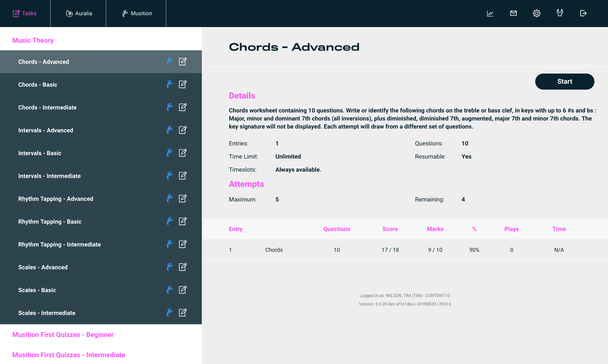Select the Scales - Advanced task
Screen dimensions: 608x364
[x=43, y=267]
